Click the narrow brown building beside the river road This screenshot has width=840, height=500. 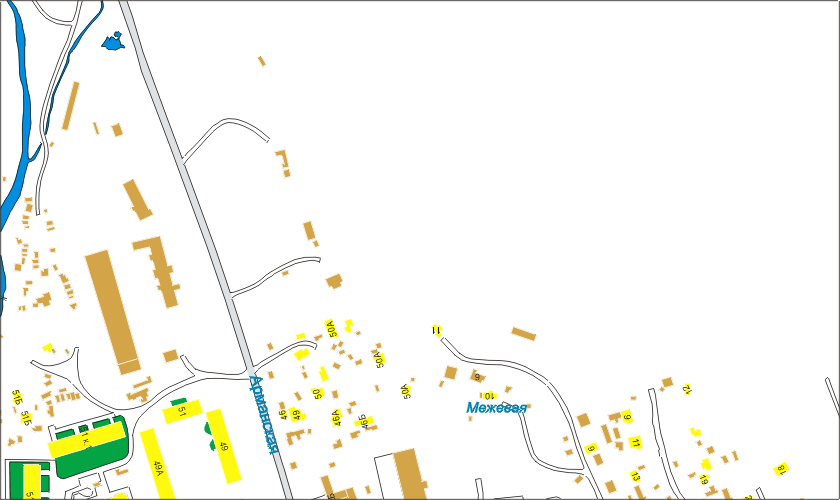[70, 106]
